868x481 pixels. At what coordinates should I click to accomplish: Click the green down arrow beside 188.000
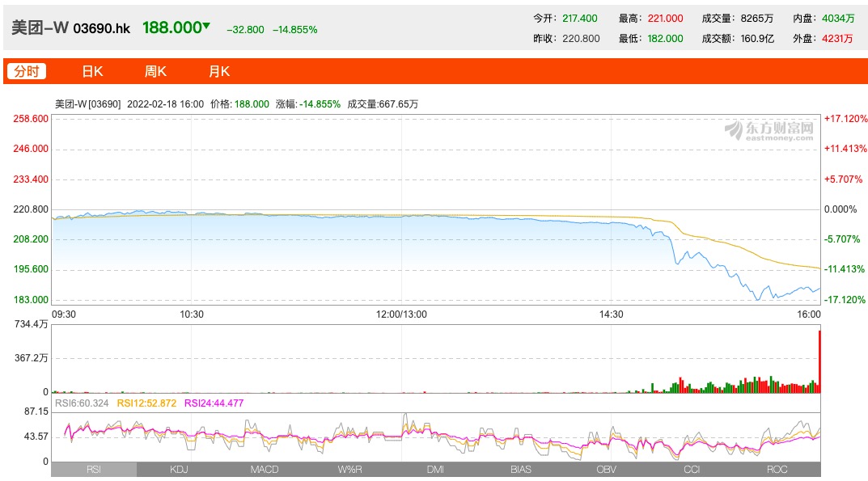coord(206,25)
